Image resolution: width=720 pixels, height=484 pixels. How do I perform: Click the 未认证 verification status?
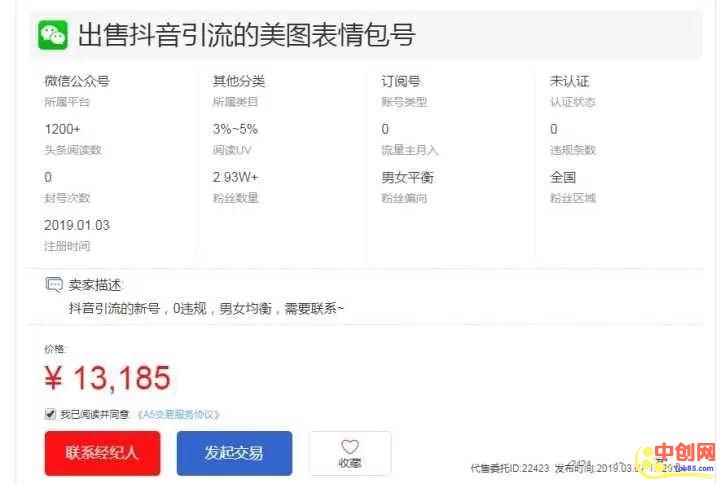coord(569,81)
